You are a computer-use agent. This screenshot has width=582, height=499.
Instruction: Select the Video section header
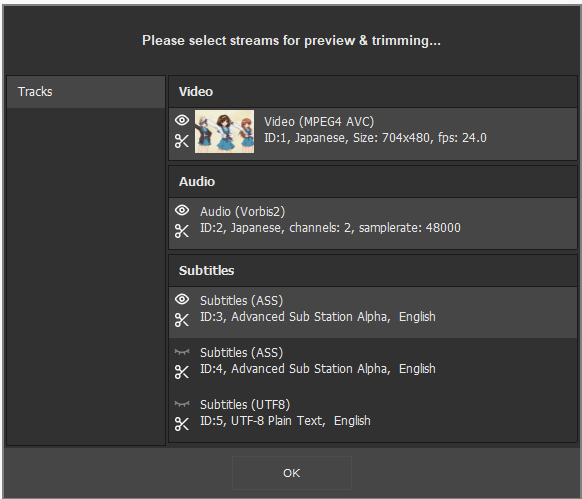click(373, 92)
